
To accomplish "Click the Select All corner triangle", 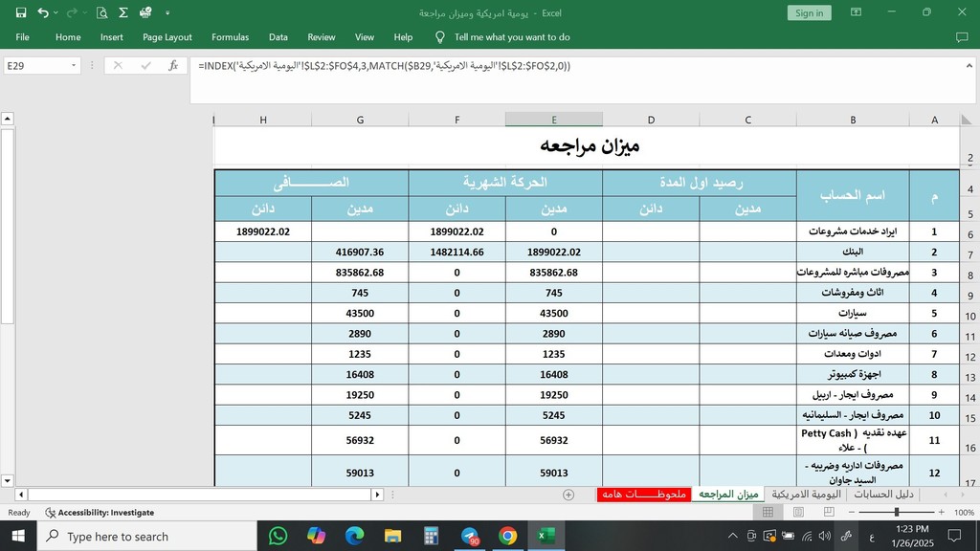I will coord(967,120).
